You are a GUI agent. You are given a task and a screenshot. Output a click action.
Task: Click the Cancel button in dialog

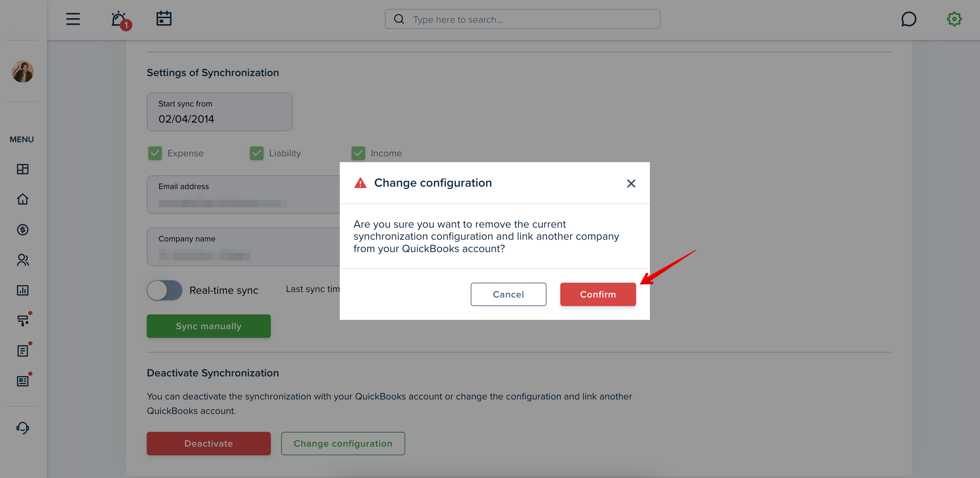click(508, 294)
